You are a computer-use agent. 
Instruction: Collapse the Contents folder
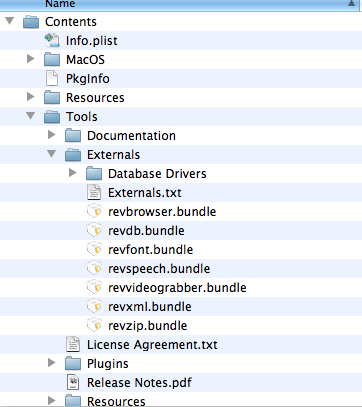click(10, 21)
